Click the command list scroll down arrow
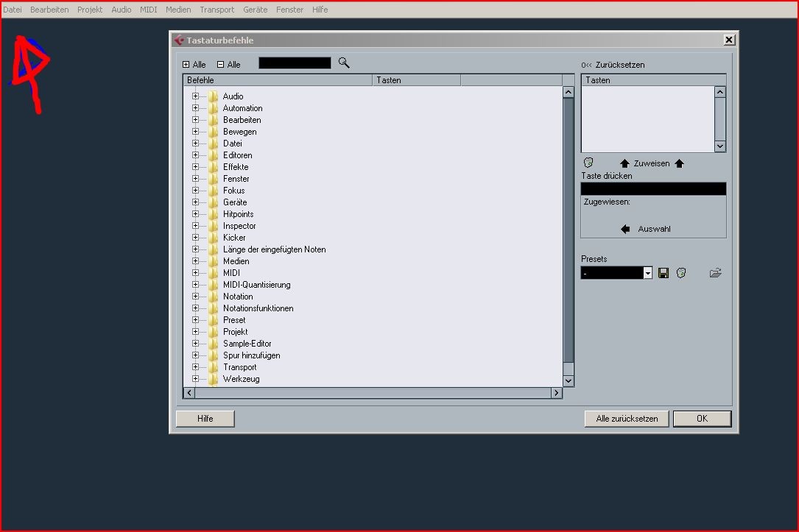The height and width of the screenshot is (532, 799). click(569, 381)
